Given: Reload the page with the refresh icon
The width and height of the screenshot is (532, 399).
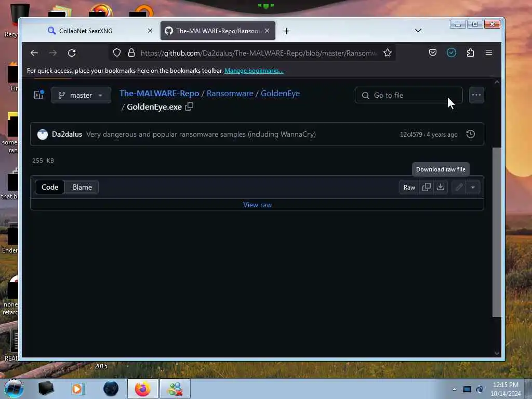Looking at the screenshot, I should click(72, 53).
